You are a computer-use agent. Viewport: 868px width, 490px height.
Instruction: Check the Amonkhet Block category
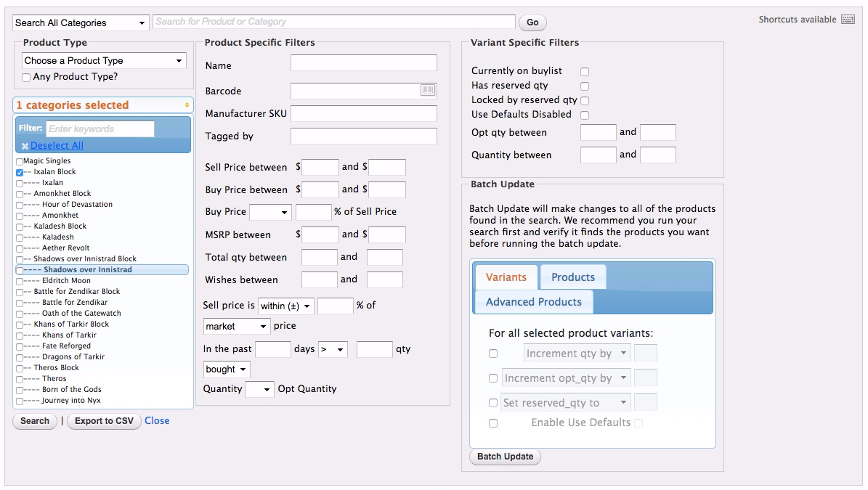(x=20, y=194)
